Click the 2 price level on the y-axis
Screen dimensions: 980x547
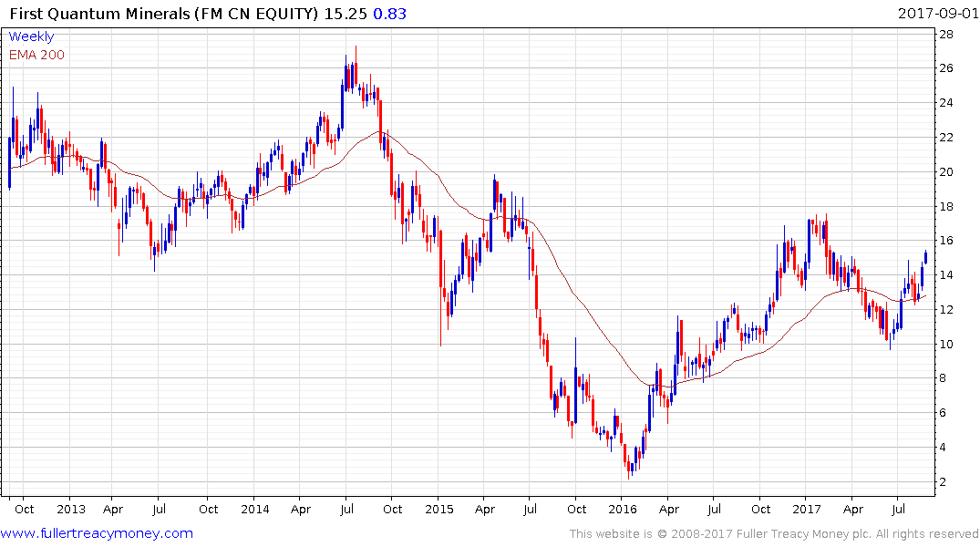pos(944,482)
